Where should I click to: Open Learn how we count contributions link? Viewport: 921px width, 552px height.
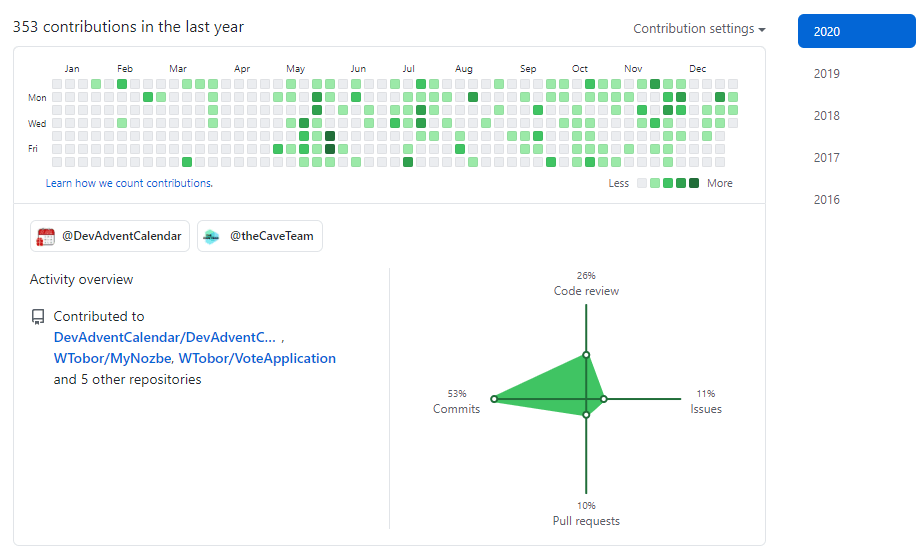click(129, 184)
